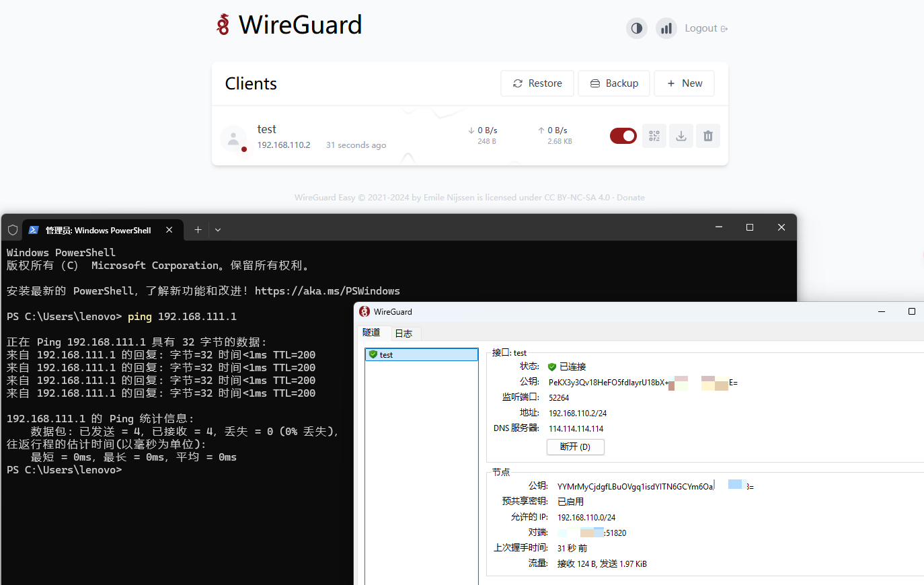This screenshot has height=585, width=924.
Task: Select the 隧道 tab
Action: (x=371, y=333)
